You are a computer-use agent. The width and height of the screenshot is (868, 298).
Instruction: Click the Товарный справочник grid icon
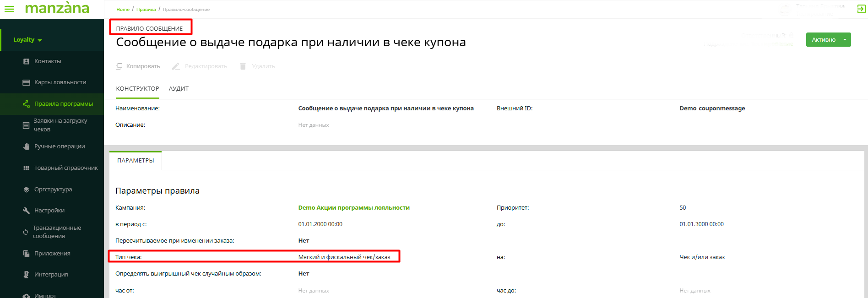[26, 168]
